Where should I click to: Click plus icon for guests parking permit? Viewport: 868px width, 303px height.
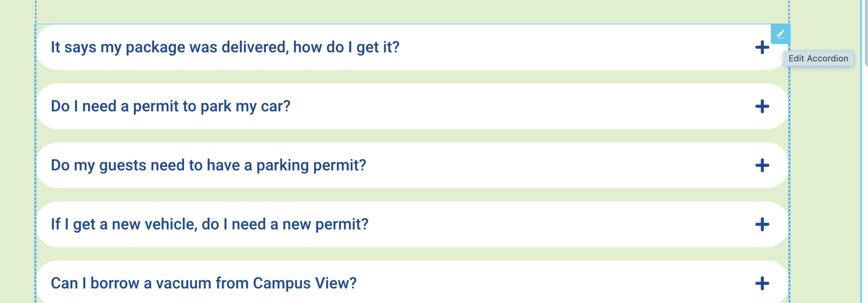(x=762, y=165)
